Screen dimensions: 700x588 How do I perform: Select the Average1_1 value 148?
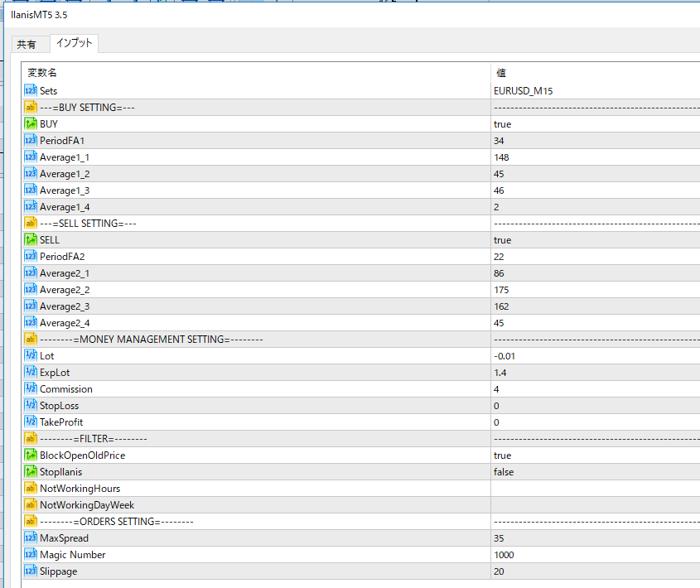pyautogui.click(x=501, y=157)
